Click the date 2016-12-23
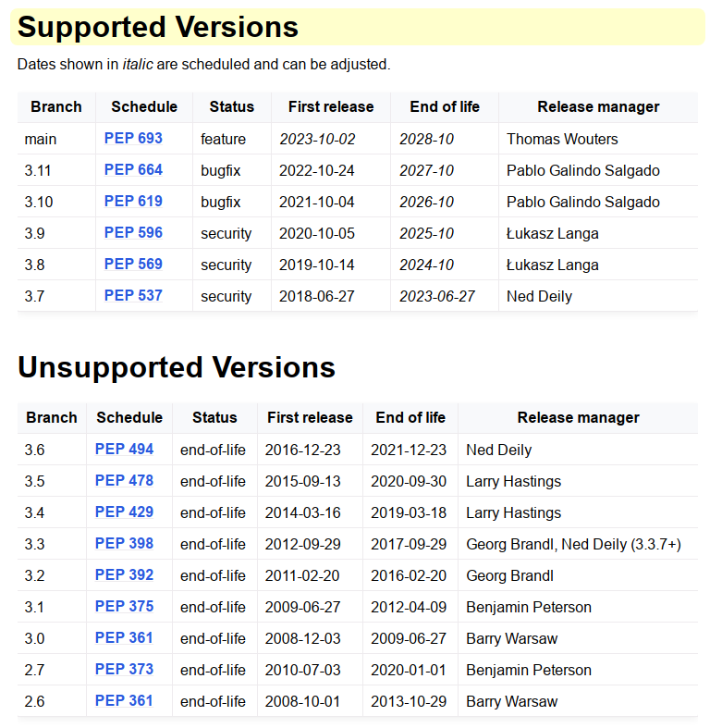Image resolution: width=722 pixels, height=728 pixels. click(x=302, y=450)
